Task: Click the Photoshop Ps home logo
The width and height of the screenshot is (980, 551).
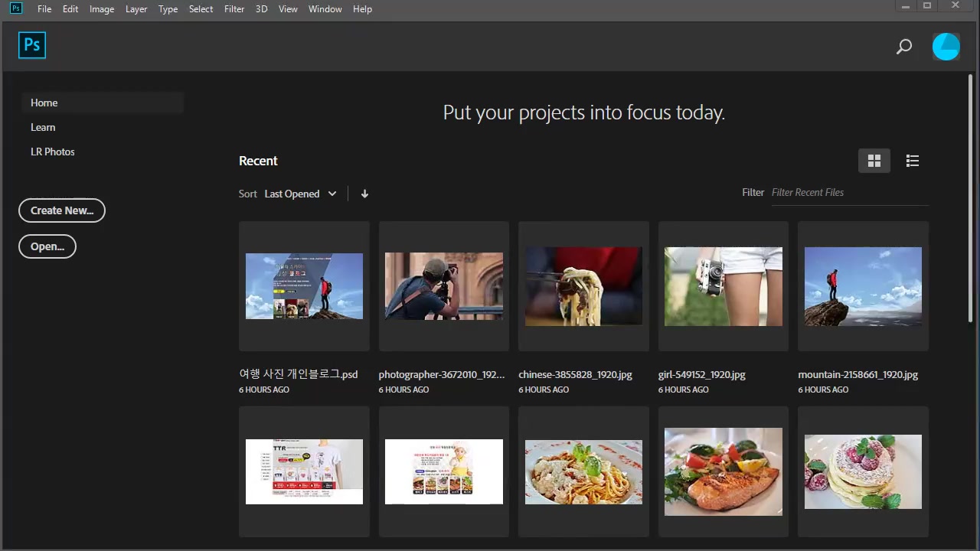Action: [x=32, y=45]
